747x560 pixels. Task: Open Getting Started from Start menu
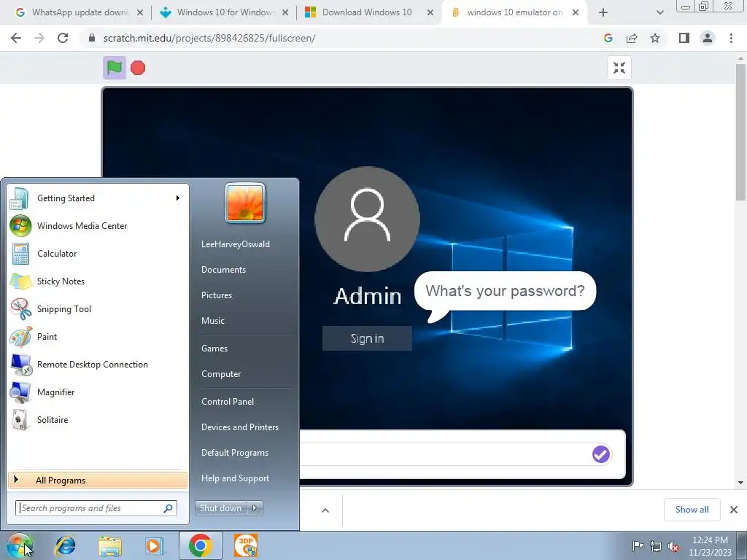click(x=98, y=198)
